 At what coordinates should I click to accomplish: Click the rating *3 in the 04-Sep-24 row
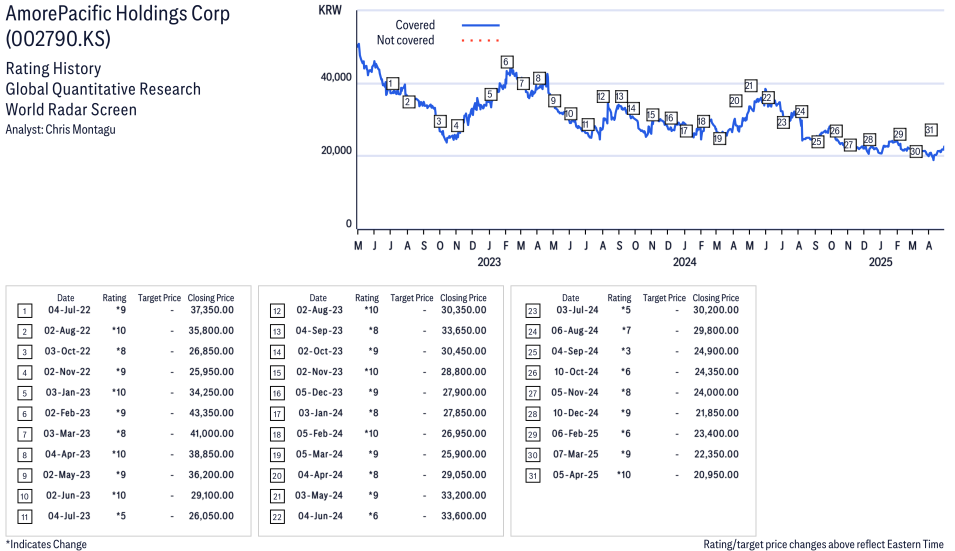click(x=626, y=351)
